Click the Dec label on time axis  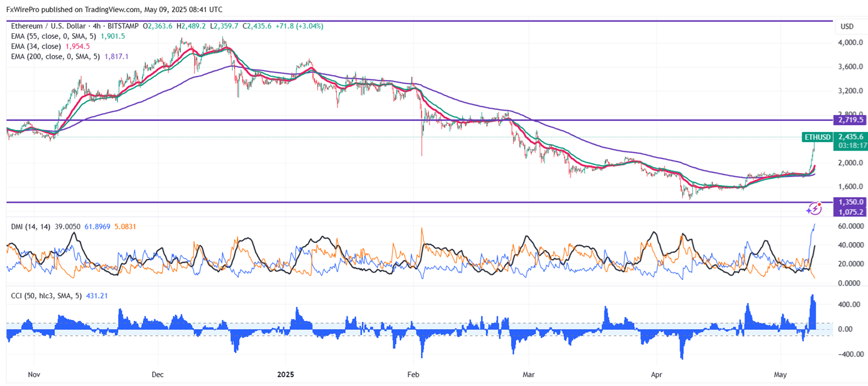pyautogui.click(x=157, y=375)
